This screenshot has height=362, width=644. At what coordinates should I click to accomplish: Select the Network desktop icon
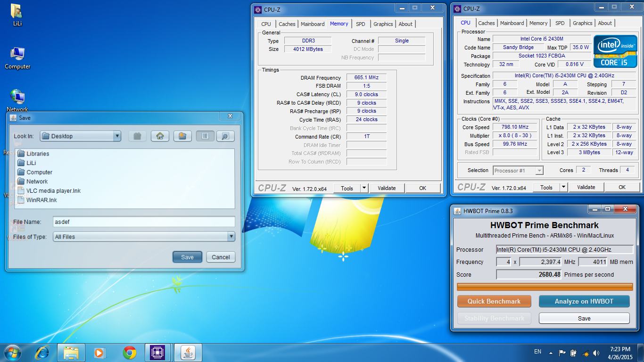pyautogui.click(x=17, y=100)
